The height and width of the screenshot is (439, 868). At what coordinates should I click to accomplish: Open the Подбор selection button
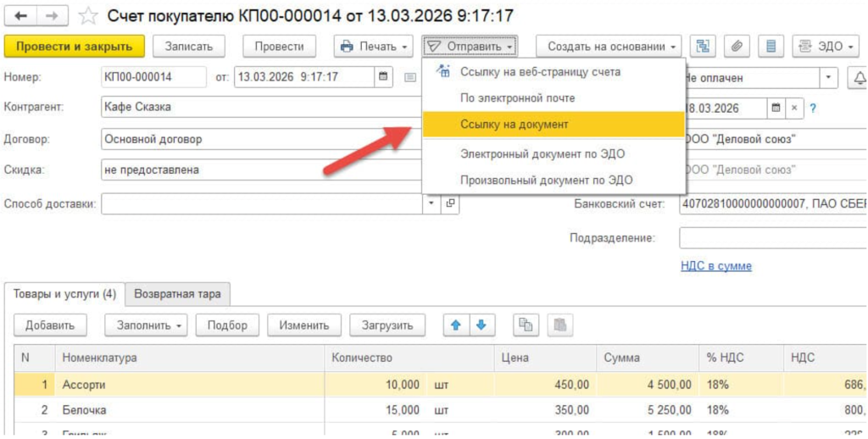point(227,325)
